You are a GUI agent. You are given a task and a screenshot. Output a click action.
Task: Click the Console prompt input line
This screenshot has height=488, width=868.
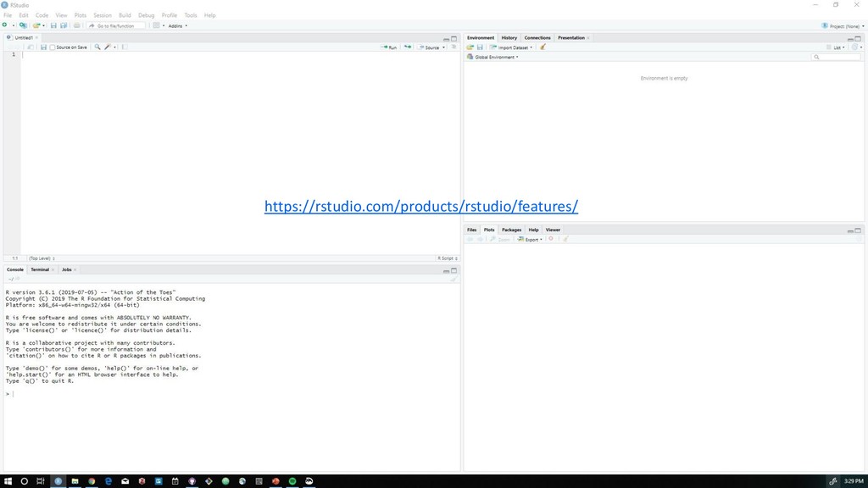[231, 394]
